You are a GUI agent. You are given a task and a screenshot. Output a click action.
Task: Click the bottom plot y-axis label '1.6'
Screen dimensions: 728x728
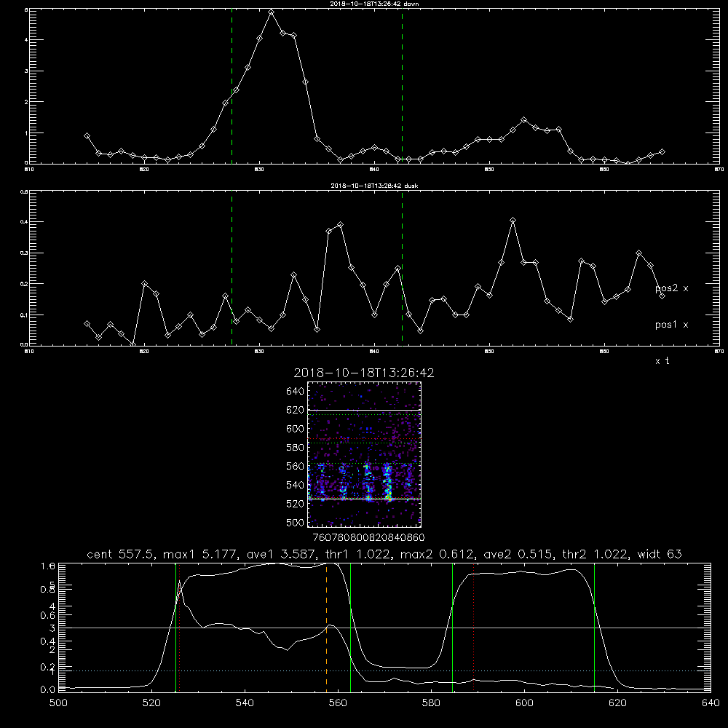point(48,566)
